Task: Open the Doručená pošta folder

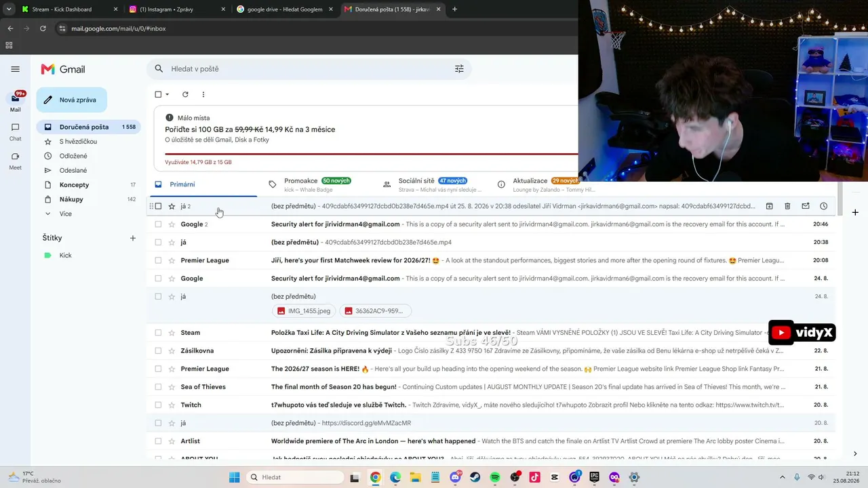Action: click(89, 127)
